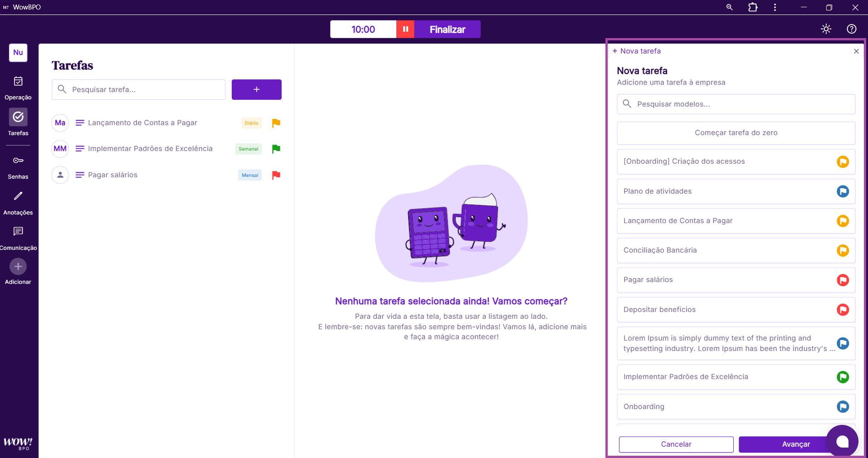The image size is (868, 458).
Task: Click the purple add task plus button
Action: (x=256, y=89)
